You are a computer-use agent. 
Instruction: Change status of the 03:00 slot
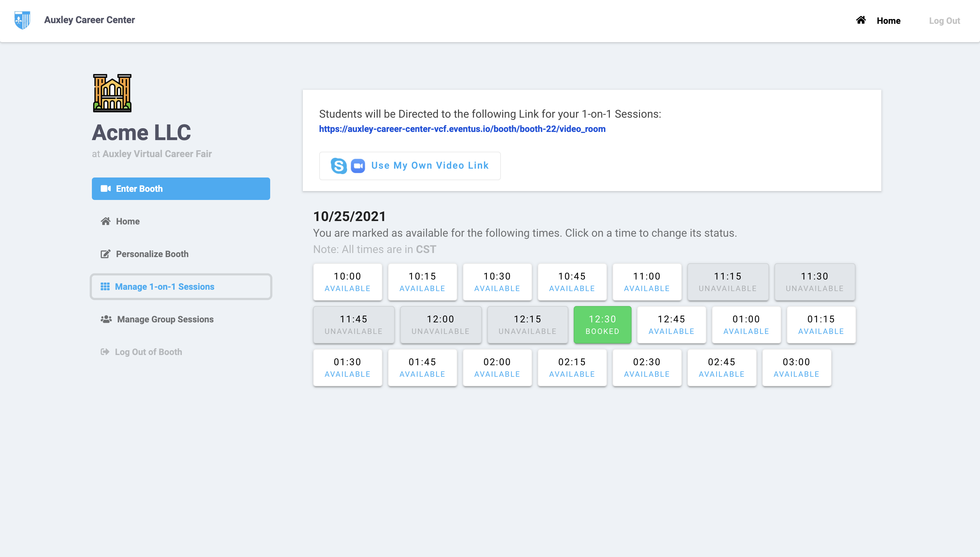click(796, 368)
